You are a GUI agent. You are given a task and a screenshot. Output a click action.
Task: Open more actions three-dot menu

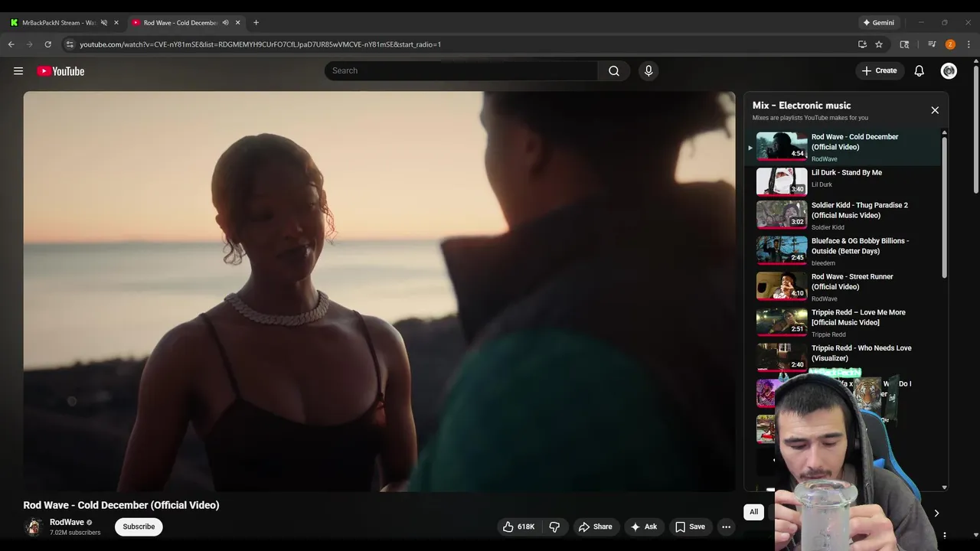point(726,527)
